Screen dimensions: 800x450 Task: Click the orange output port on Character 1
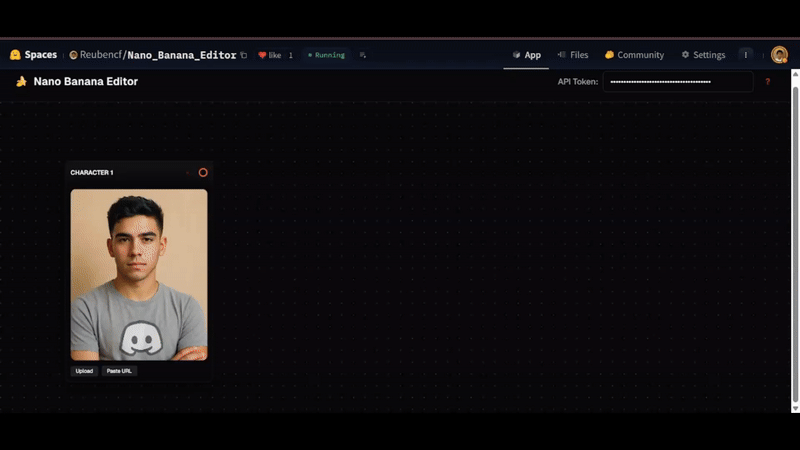click(x=203, y=173)
